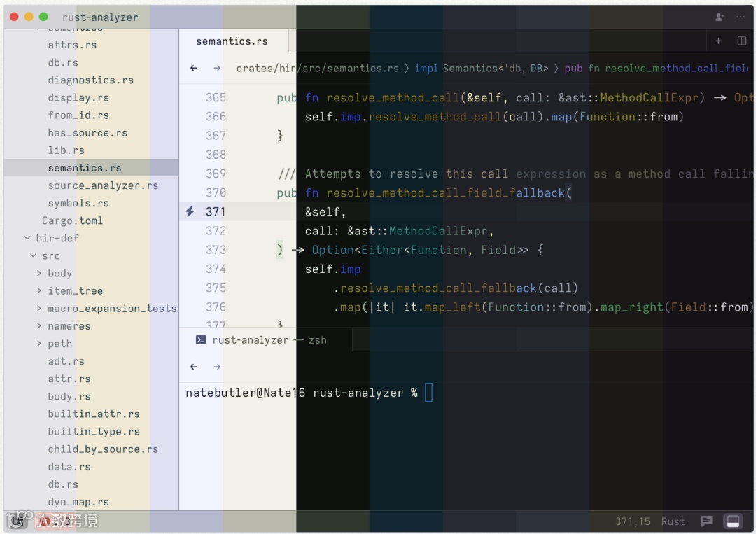The image size is (756, 534).
Task: Split the editor pane with the split icon
Action: [742, 41]
